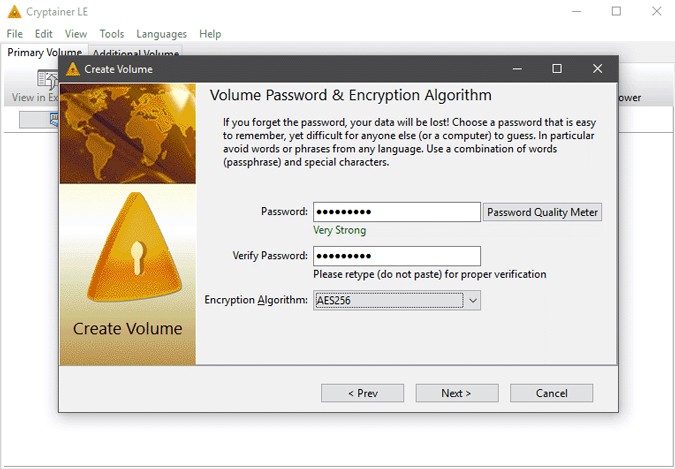
Task: Click the Cryptainer LE app icon in title bar
Action: (14, 12)
